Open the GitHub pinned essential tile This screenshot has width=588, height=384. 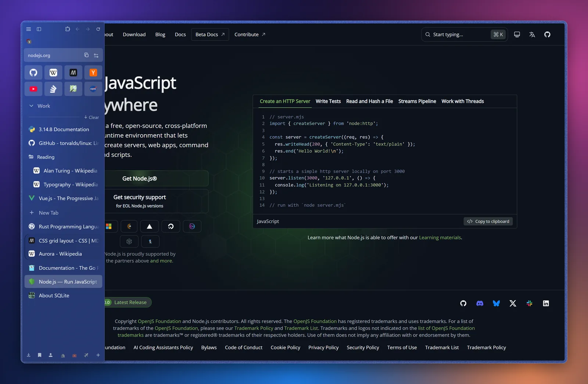click(x=33, y=72)
